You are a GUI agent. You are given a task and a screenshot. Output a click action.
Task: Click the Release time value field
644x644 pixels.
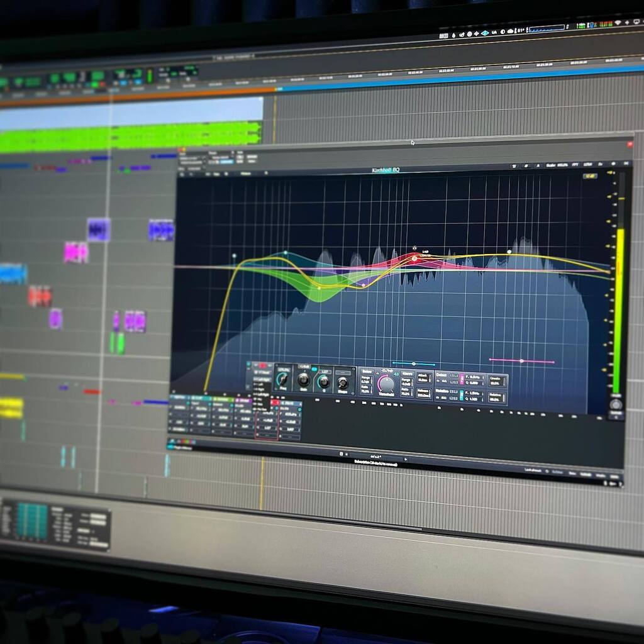click(x=423, y=392)
